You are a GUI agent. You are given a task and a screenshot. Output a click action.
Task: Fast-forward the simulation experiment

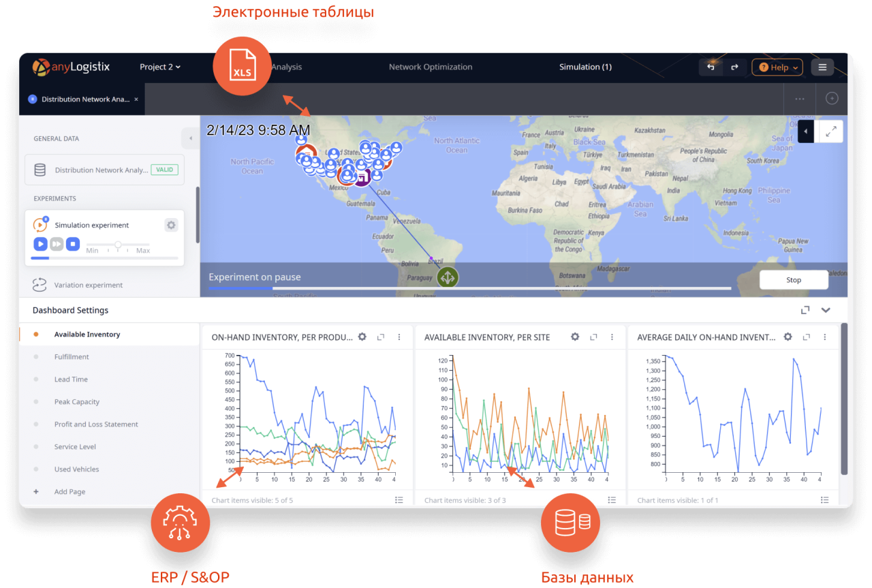coord(57,244)
